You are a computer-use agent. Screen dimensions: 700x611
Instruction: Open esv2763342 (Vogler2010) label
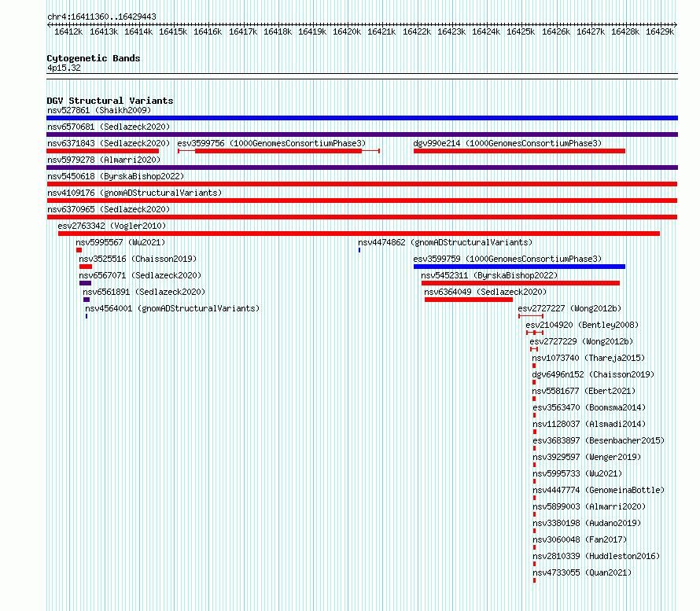click(x=112, y=226)
